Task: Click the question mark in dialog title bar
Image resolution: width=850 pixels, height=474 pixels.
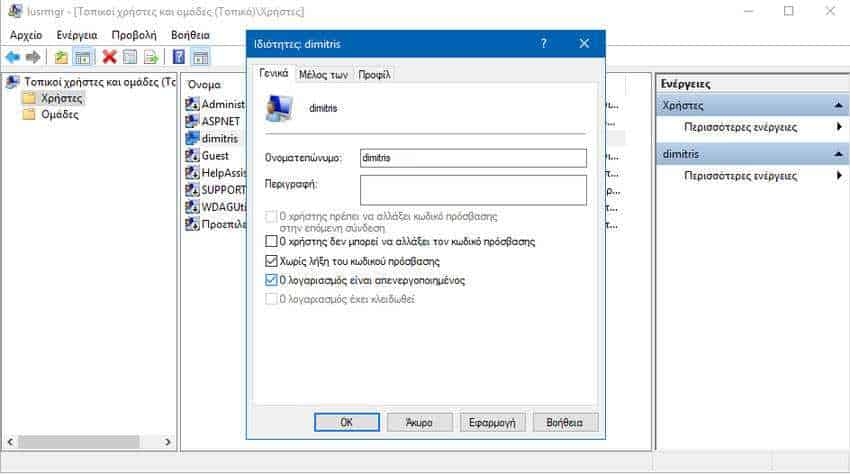Action: coord(543,44)
